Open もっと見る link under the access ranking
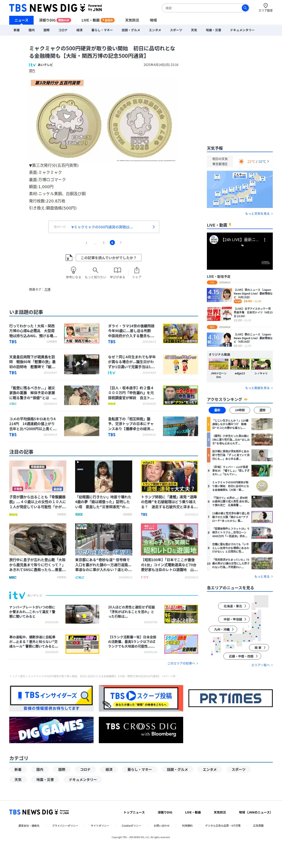Viewport: 282px width, 868px height. 264,577
